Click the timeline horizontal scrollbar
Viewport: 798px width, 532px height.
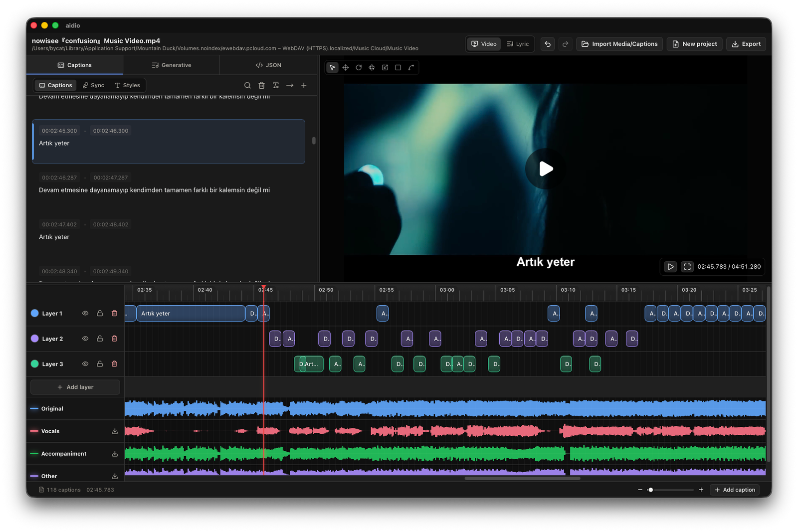pyautogui.click(x=522, y=479)
